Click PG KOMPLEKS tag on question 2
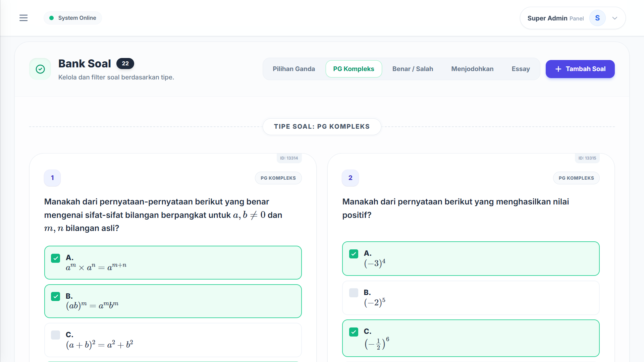 tap(576, 178)
